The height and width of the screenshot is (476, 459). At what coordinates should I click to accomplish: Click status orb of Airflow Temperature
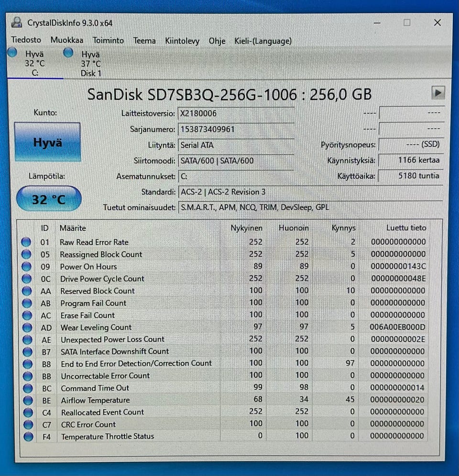28,400
